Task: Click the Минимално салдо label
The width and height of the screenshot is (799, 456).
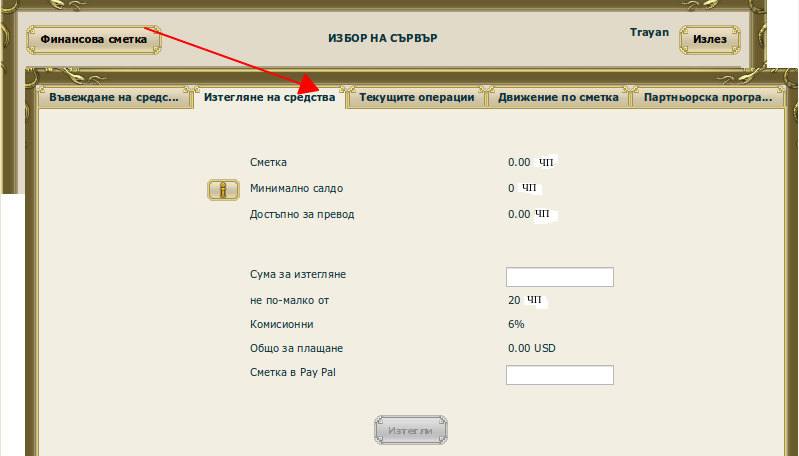Action: click(296, 189)
